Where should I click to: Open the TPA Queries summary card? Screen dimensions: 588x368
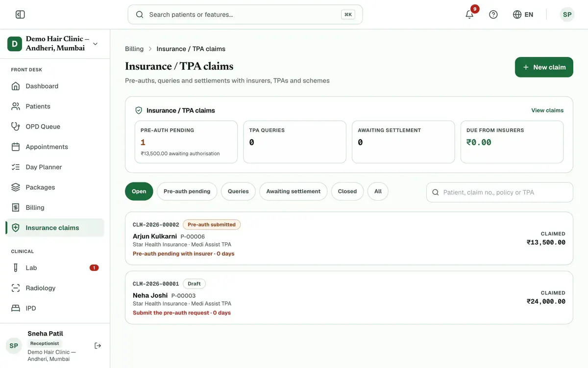tap(295, 142)
